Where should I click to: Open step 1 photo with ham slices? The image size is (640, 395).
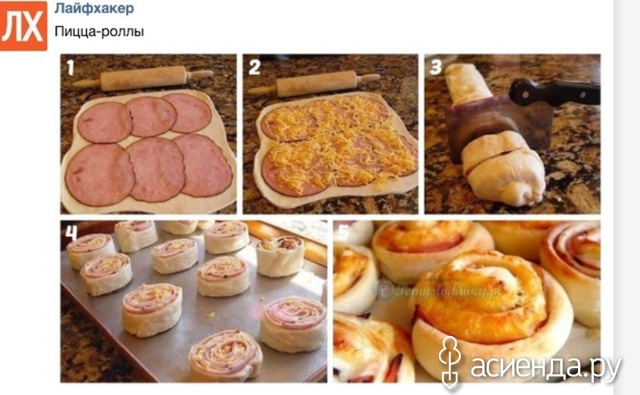[x=149, y=134]
